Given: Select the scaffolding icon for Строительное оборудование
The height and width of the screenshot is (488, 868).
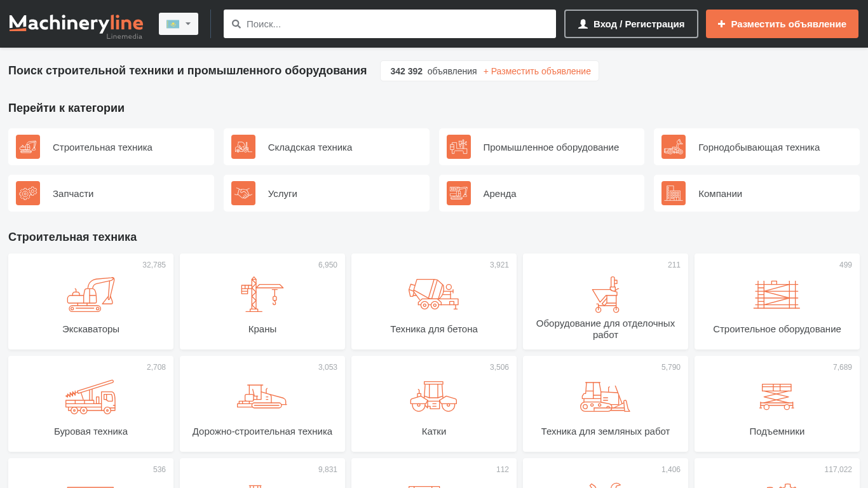Looking at the screenshot, I should [776, 295].
